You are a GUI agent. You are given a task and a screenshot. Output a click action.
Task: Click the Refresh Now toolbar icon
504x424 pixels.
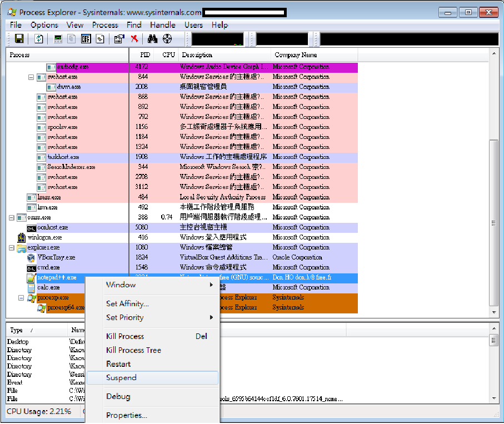click(38, 39)
